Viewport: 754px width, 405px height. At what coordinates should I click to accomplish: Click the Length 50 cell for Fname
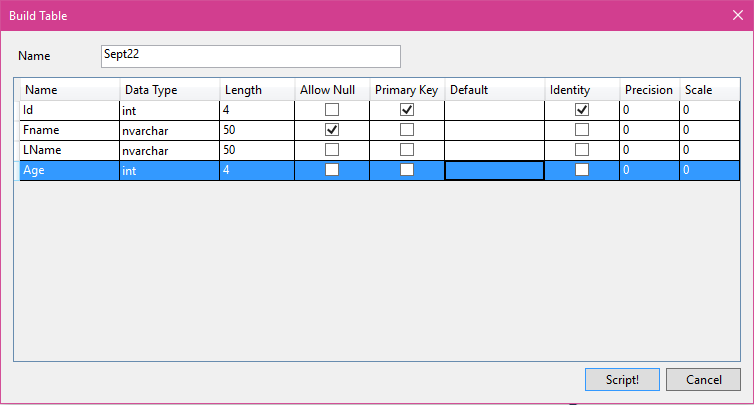tap(257, 130)
